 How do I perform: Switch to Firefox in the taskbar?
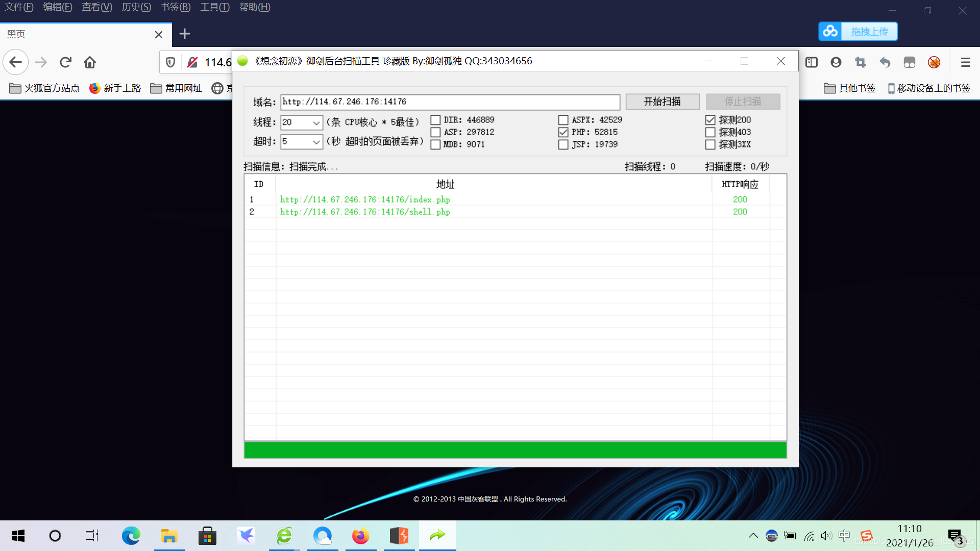point(360,536)
